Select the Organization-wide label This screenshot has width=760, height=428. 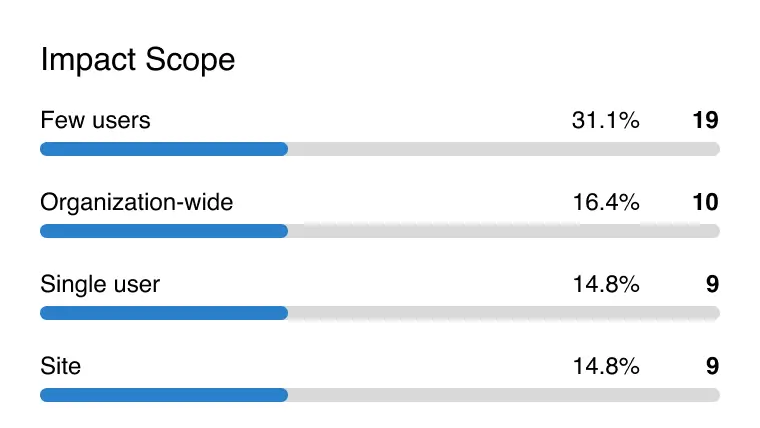[x=136, y=203]
